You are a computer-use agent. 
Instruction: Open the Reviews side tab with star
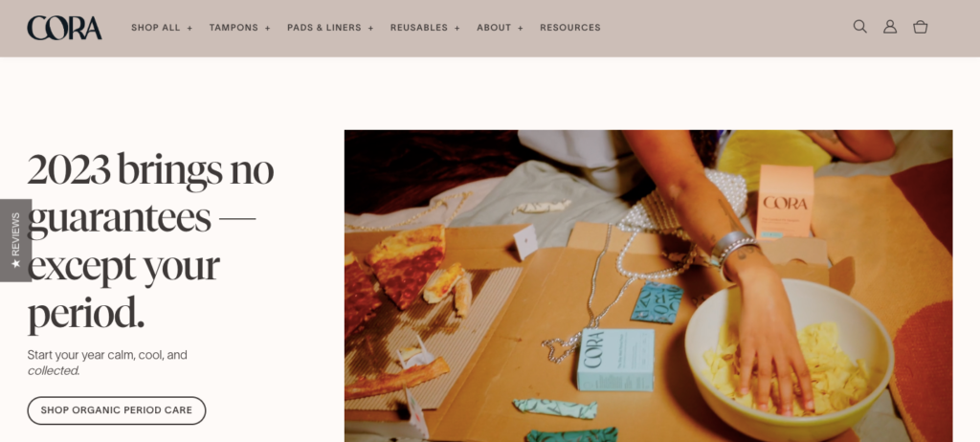(x=15, y=240)
